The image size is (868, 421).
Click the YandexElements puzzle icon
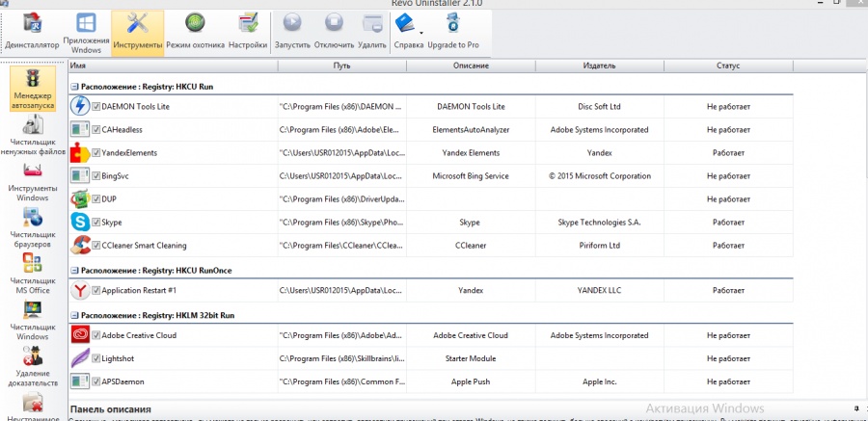(80, 152)
